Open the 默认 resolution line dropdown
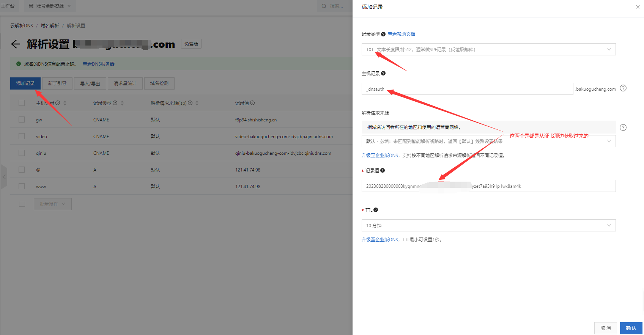Image resolution: width=644 pixels, height=335 pixels. (488, 141)
